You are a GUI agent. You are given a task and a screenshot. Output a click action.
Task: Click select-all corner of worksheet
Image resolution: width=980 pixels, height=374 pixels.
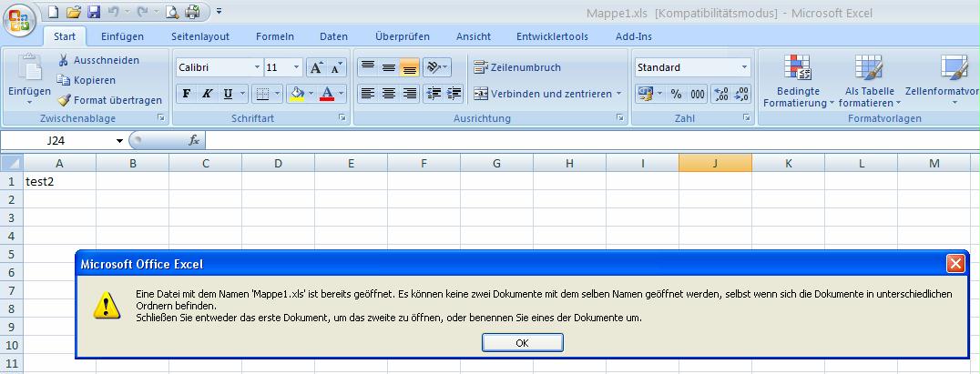(x=11, y=163)
